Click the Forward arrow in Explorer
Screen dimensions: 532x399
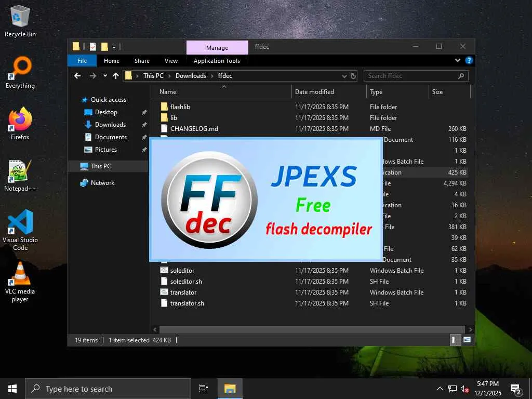pos(92,76)
